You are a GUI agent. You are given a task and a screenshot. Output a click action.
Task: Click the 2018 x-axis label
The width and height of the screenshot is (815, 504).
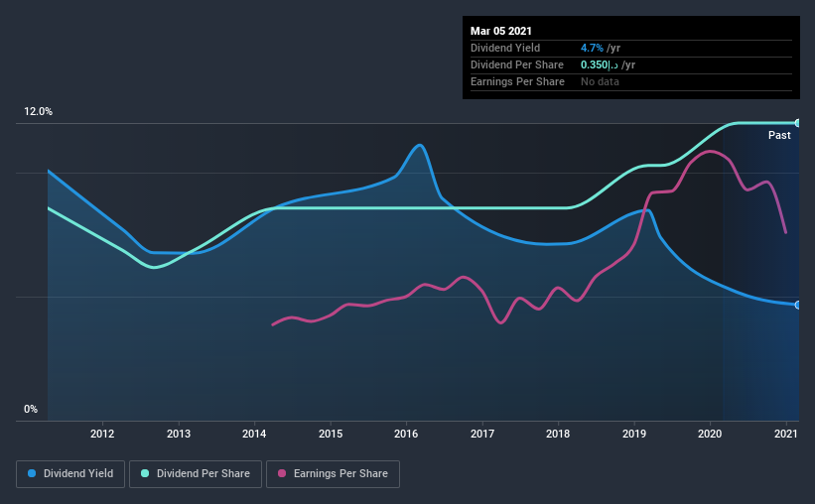tap(558, 434)
